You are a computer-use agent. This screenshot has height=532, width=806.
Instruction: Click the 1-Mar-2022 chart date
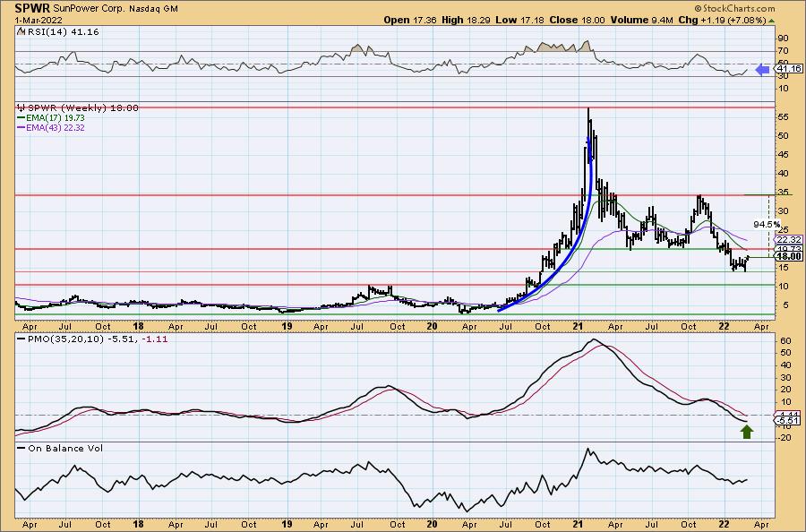pos(39,20)
